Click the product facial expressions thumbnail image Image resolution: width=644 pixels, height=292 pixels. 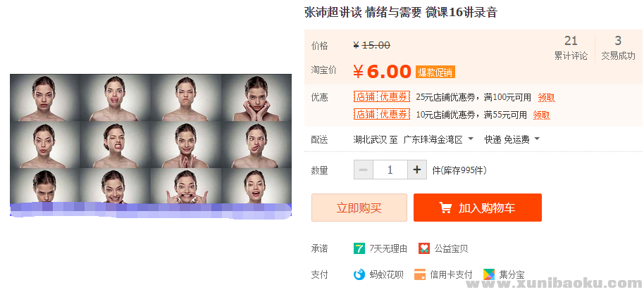click(151, 145)
